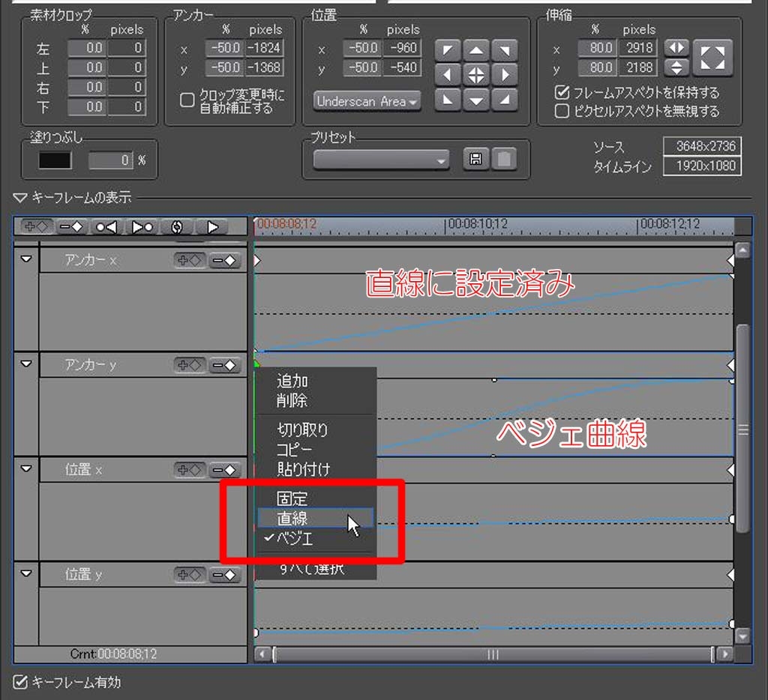Move position to top center
The width and height of the screenshot is (768, 700).
click(476, 50)
